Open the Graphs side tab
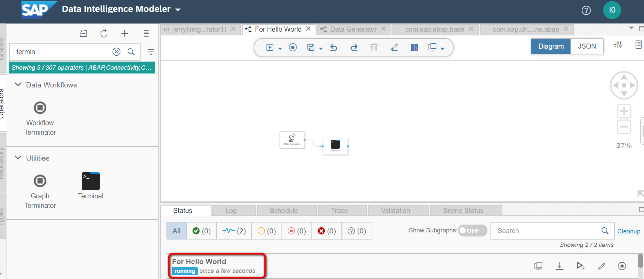This screenshot has width=644, height=279. tap(2, 48)
